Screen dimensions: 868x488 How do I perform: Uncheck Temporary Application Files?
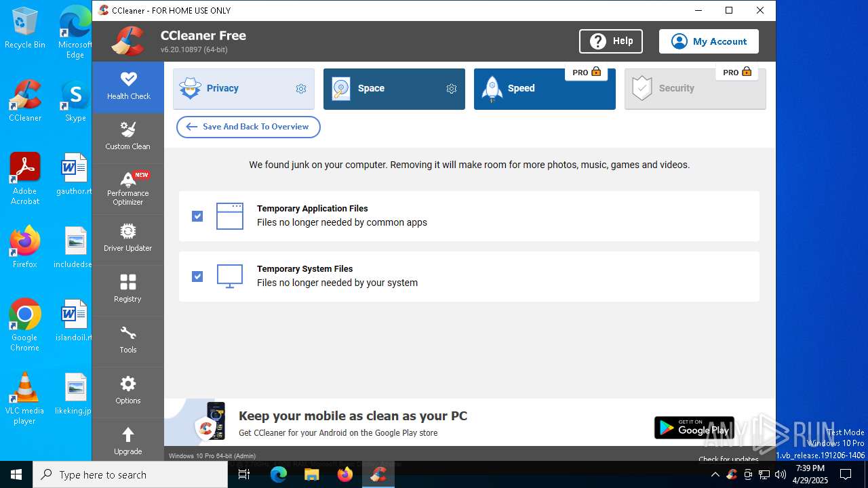tap(197, 216)
